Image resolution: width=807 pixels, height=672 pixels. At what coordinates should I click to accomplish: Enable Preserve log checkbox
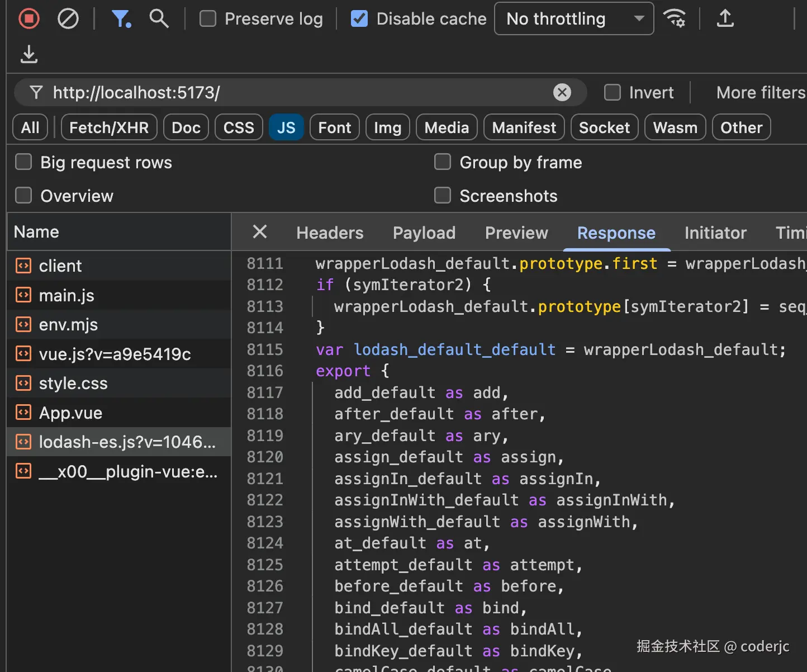(x=208, y=18)
